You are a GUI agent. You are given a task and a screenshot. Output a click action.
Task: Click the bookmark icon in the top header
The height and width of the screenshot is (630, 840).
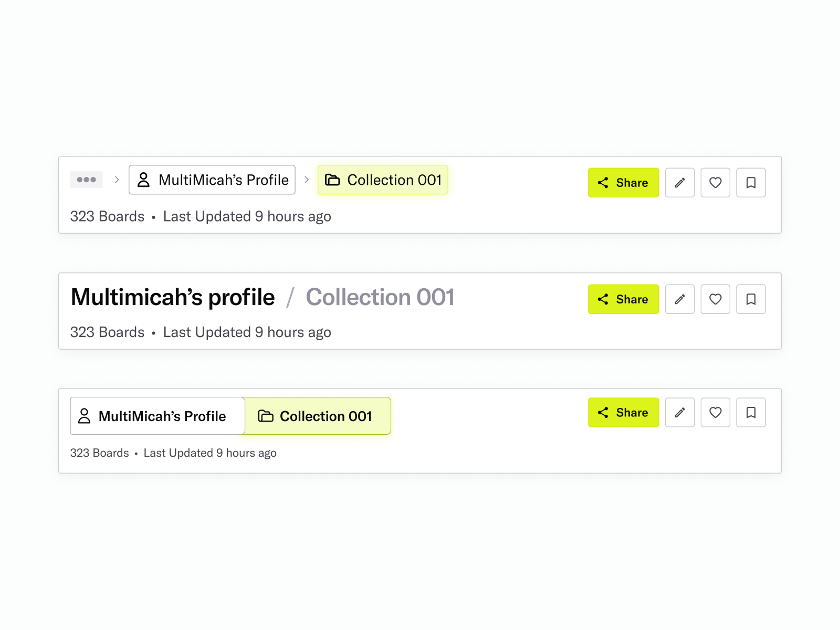click(x=751, y=183)
